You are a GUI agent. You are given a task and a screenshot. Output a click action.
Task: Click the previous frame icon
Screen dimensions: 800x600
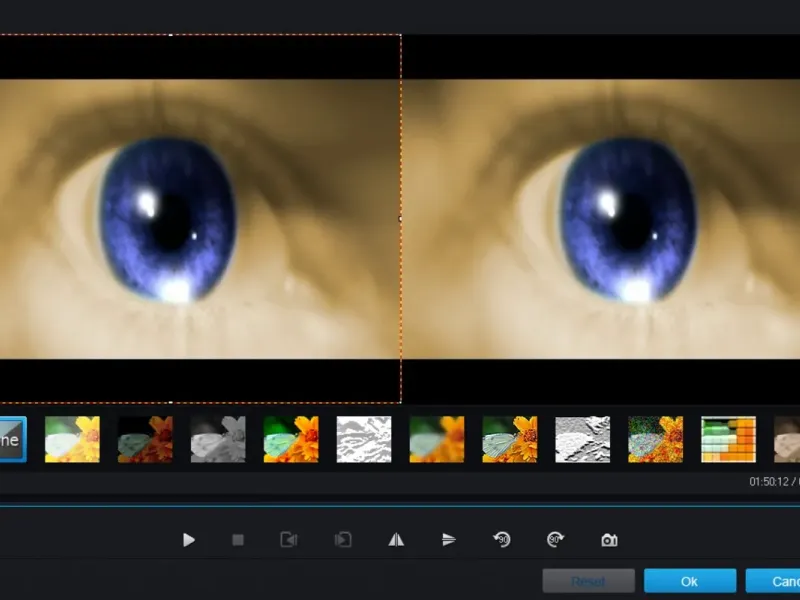(x=289, y=540)
